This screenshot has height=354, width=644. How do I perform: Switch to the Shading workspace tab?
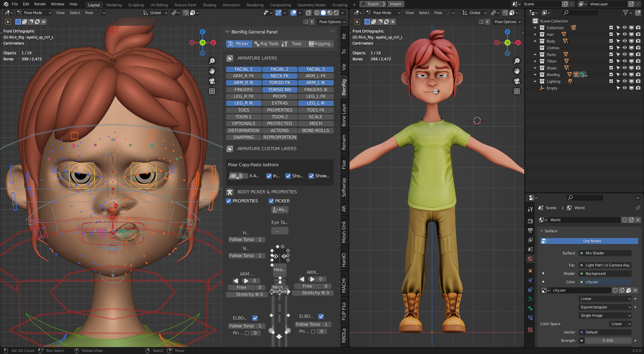(x=209, y=5)
